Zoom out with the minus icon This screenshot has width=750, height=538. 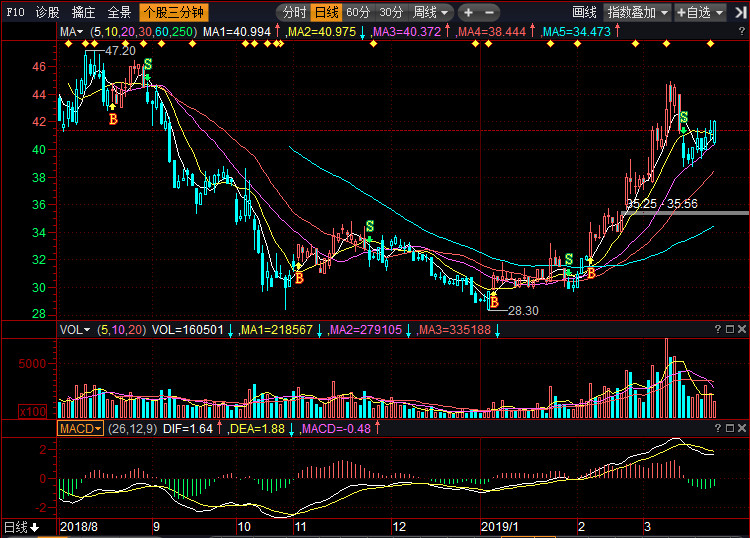pos(489,12)
